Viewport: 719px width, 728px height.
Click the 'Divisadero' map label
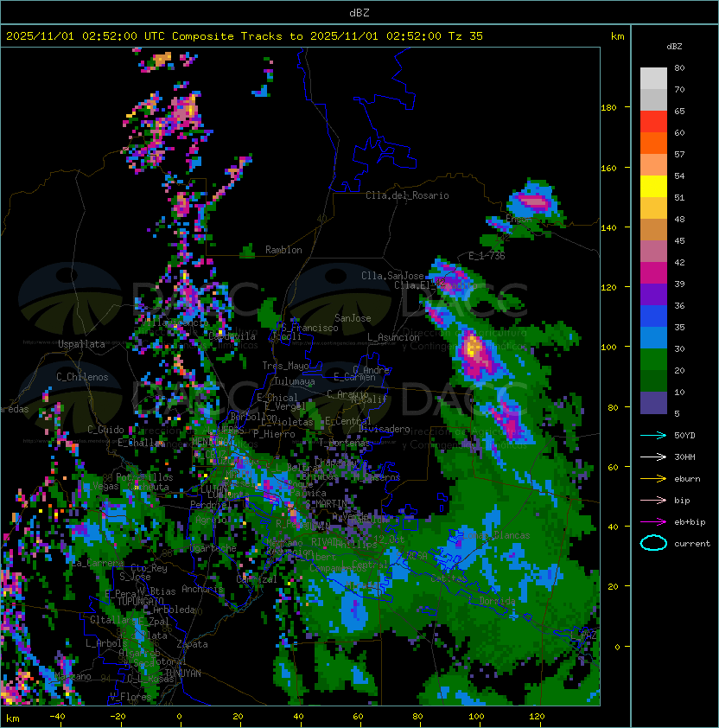coord(384,429)
